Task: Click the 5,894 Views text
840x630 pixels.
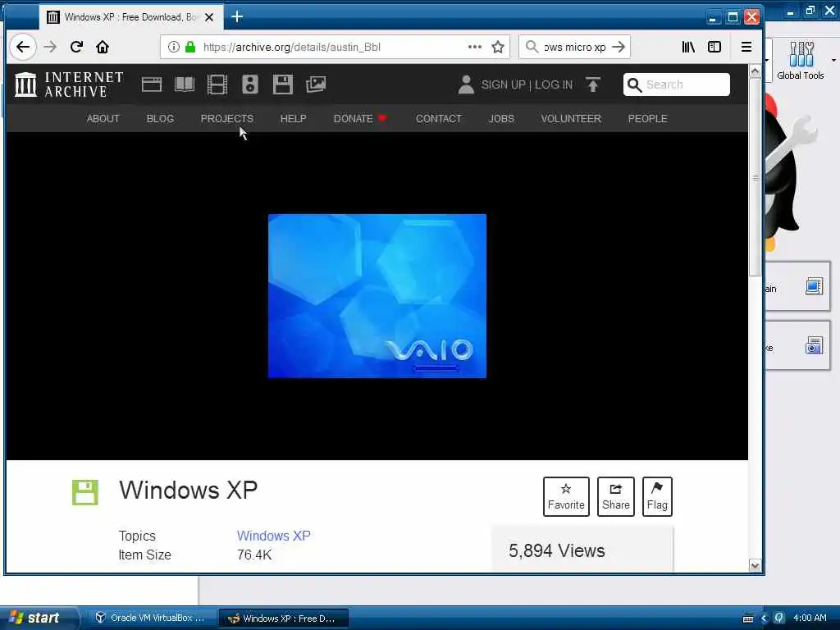Action: point(557,550)
